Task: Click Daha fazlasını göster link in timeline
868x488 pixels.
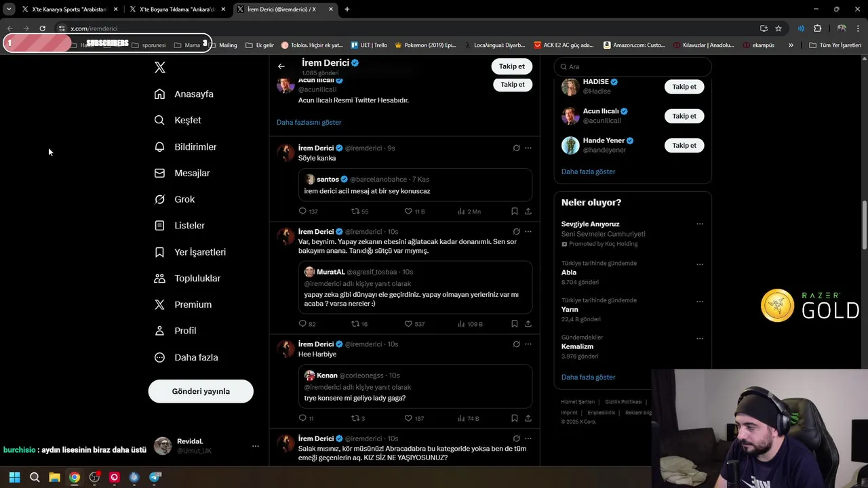Action: (x=309, y=122)
